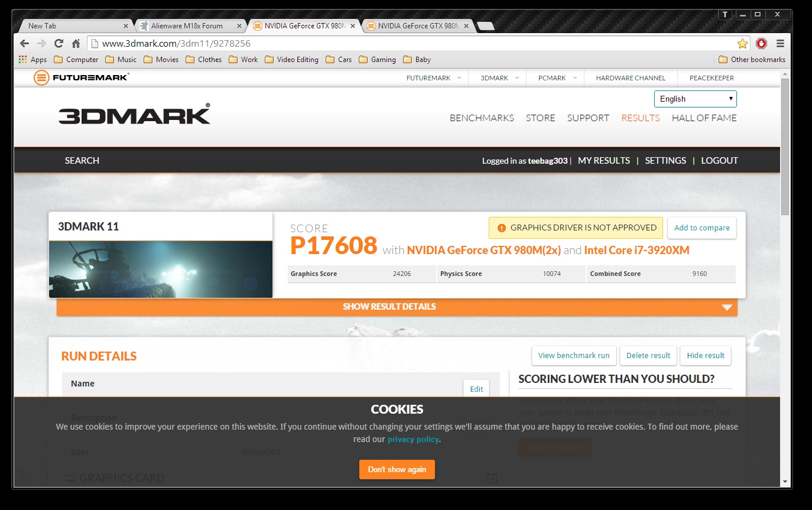Open the privacy policy link
This screenshot has width=812, height=510.
tap(413, 439)
